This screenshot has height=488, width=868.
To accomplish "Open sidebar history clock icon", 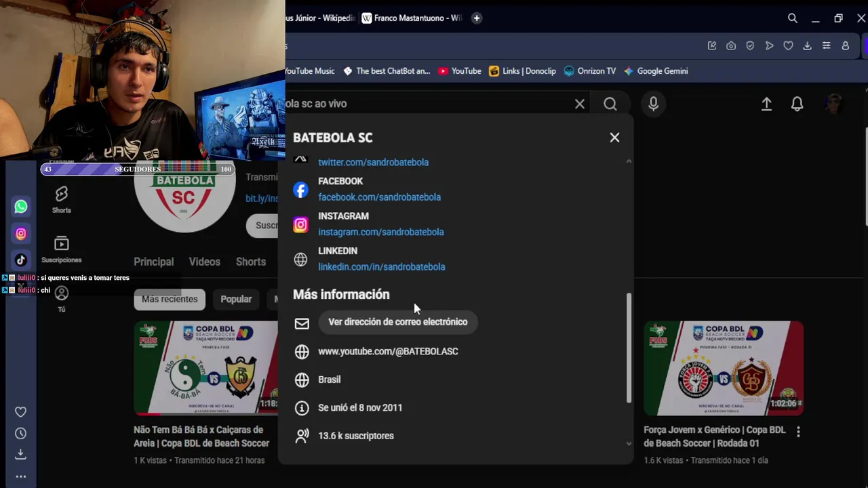I will tap(21, 433).
